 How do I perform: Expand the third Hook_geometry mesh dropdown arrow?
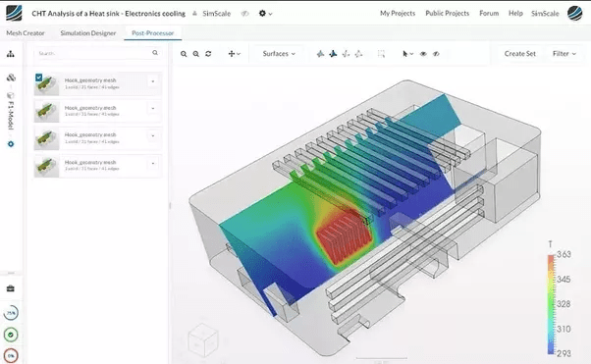(x=153, y=135)
